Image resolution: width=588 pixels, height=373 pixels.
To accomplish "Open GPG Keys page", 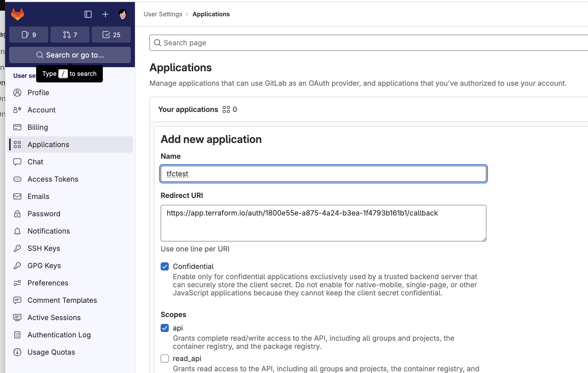I will [70, 266].
